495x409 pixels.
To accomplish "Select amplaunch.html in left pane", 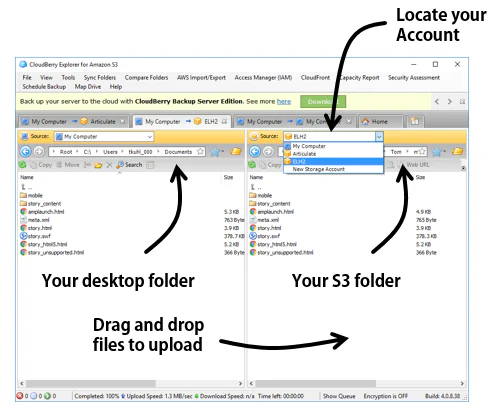I will (x=42, y=212).
